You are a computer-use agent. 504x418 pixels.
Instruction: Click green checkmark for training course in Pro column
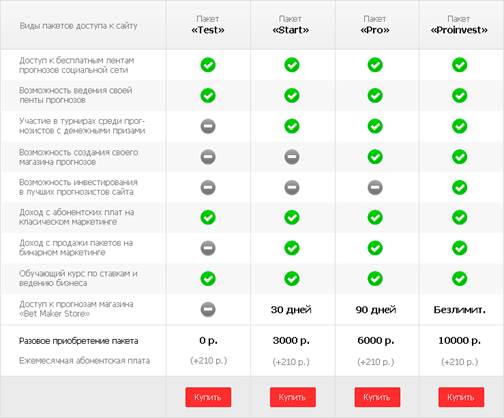click(x=375, y=279)
